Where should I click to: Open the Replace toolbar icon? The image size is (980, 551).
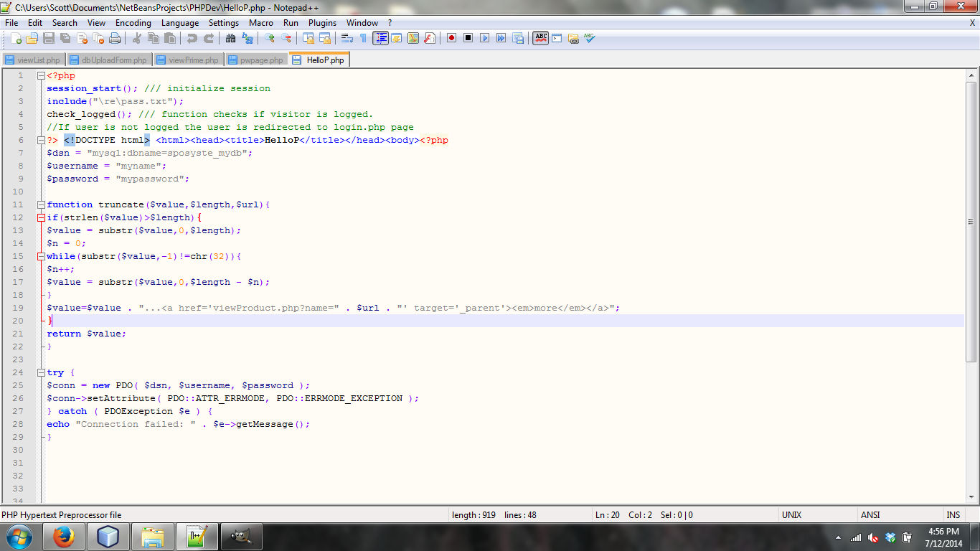(247, 38)
